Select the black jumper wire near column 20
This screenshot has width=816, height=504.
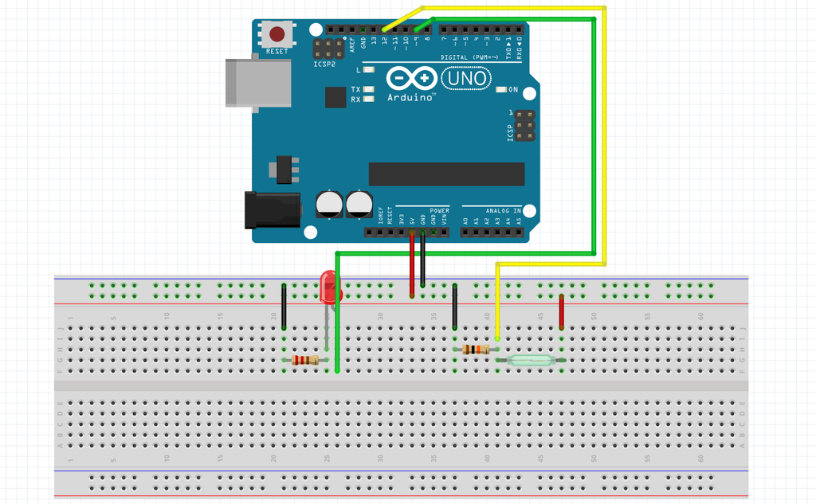(x=284, y=307)
